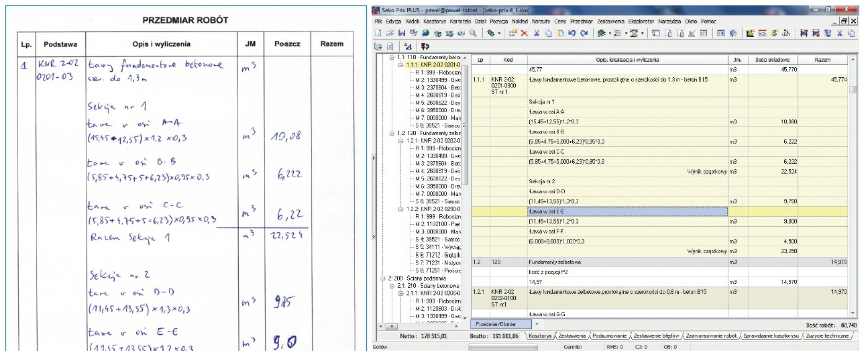Click the sigma sum icon in second toolbar
Viewport: 868px width, 351px height.
tap(390, 46)
